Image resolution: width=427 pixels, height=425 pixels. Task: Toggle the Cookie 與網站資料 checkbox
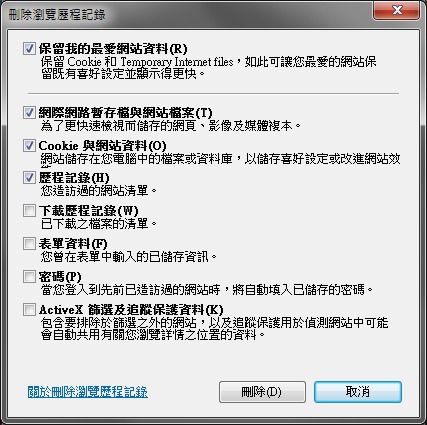pos(29,146)
